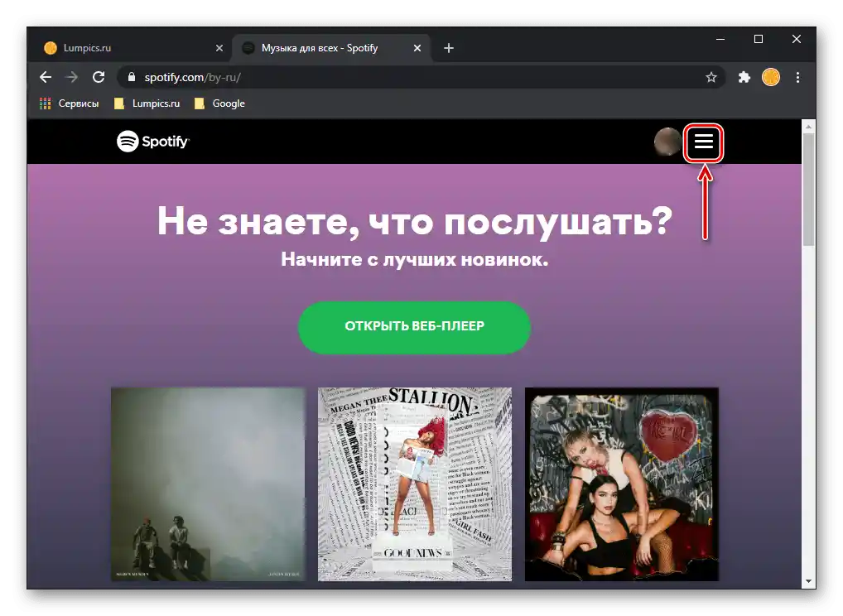Open the user profile avatar on Spotify

pos(667,142)
